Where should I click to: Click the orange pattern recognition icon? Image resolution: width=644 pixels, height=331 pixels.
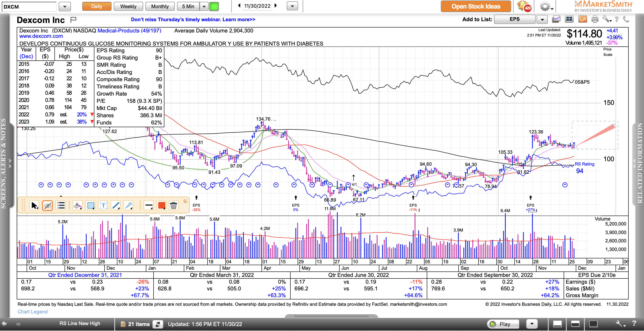(x=583, y=19)
